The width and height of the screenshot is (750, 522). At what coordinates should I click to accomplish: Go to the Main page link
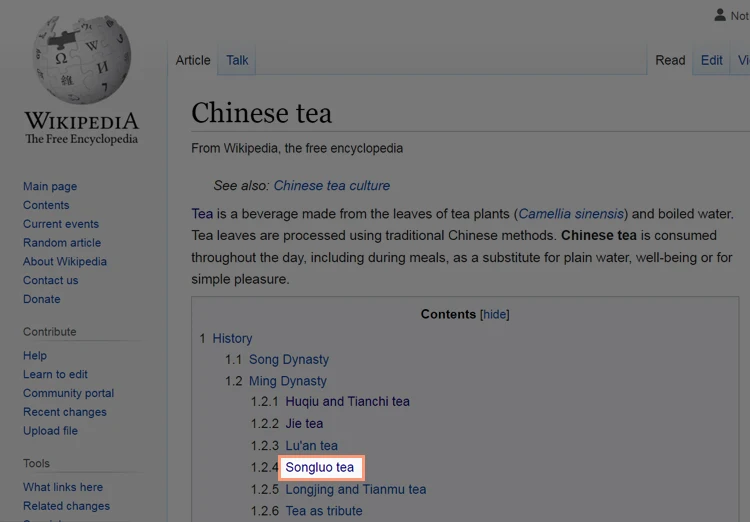pos(50,186)
